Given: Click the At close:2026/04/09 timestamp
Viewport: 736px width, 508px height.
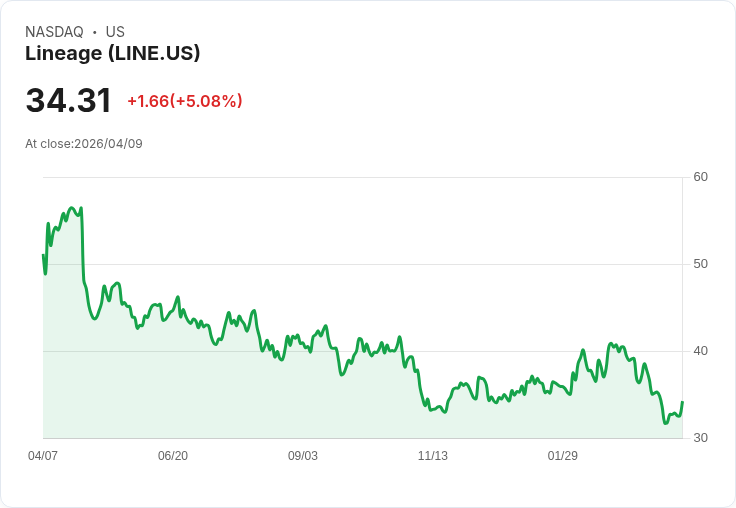Looking at the screenshot, I should pyautogui.click(x=84, y=144).
